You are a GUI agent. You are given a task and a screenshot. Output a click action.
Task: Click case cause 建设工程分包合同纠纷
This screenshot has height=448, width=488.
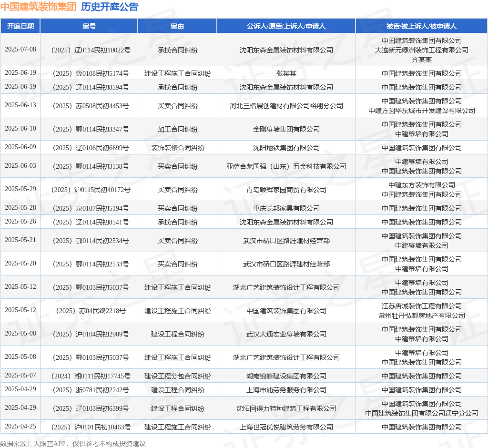[177, 376]
